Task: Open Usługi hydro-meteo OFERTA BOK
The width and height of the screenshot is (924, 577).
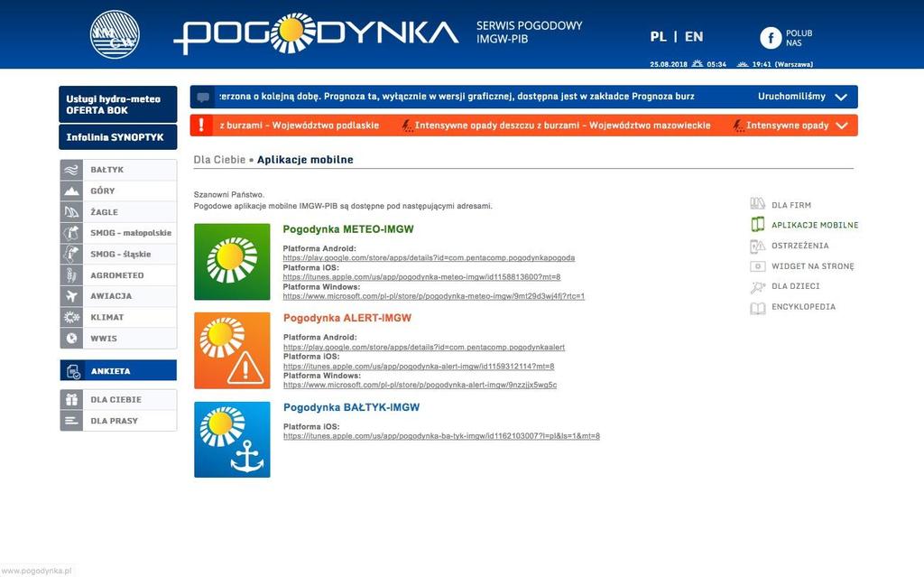Action: 118,105
